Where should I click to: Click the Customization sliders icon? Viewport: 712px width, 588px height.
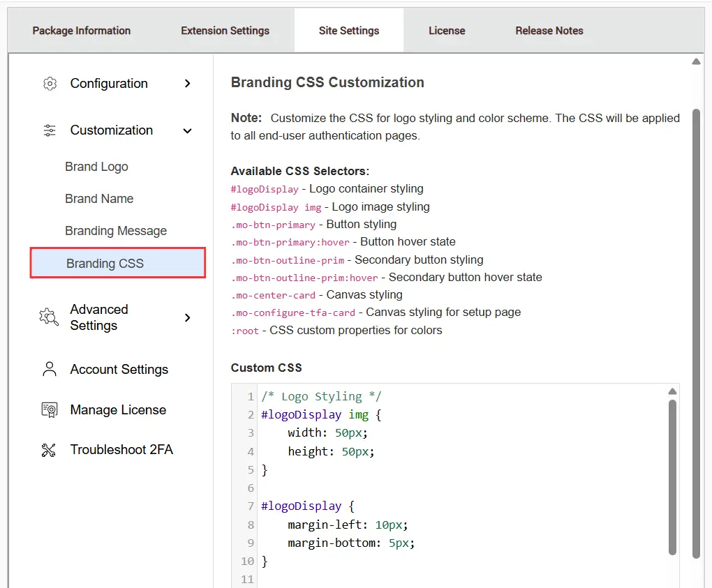50,130
